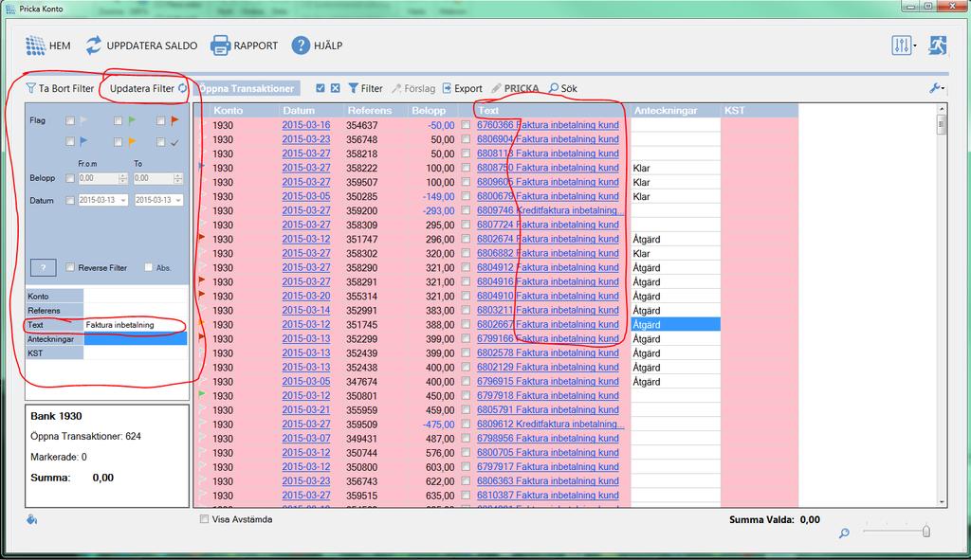Screen dimensions: 971x560
Task: Open link 6810387 Faktura inbetalning kund
Action: 547,495
